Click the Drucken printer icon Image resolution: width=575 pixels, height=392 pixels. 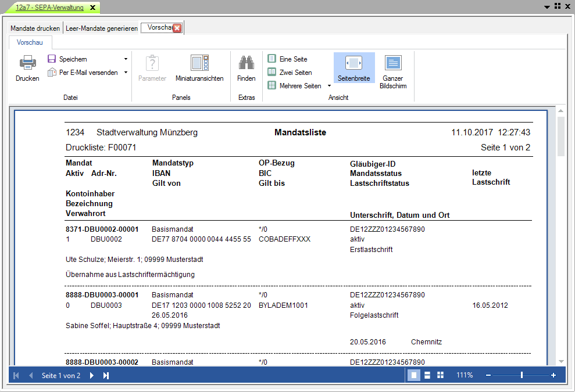(x=27, y=63)
